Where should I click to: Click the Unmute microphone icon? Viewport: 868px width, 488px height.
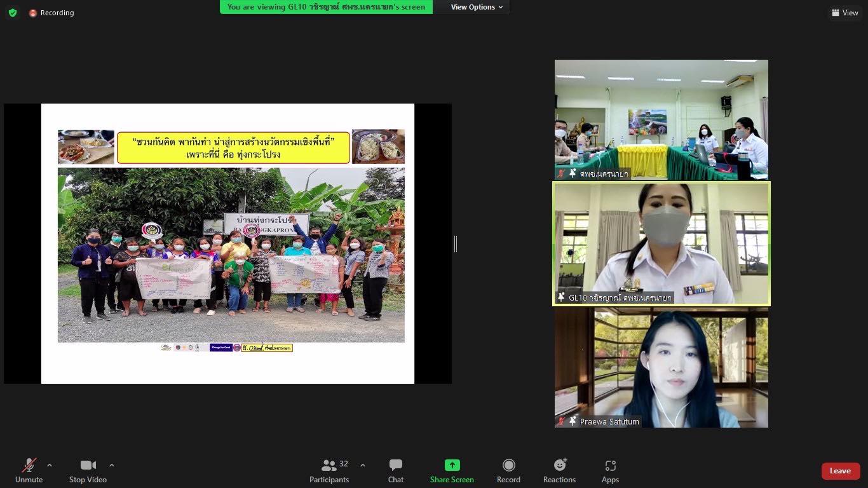(x=29, y=465)
